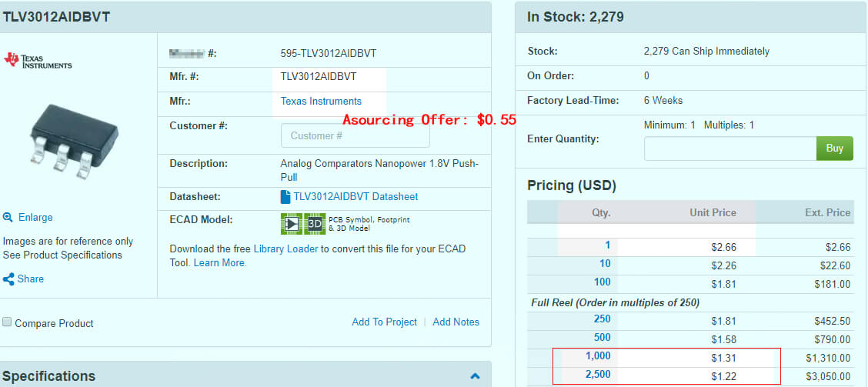Open the datasheet PDF document icon
The image size is (868, 387).
pyautogui.click(x=285, y=196)
